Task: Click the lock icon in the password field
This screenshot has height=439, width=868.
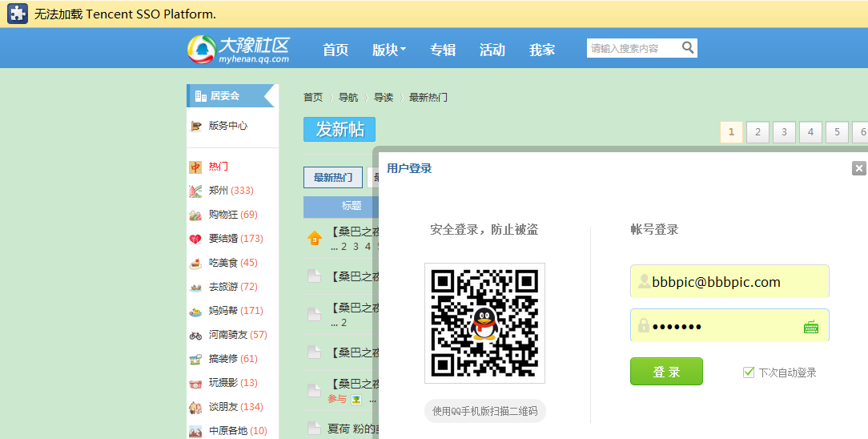Action: (643, 325)
